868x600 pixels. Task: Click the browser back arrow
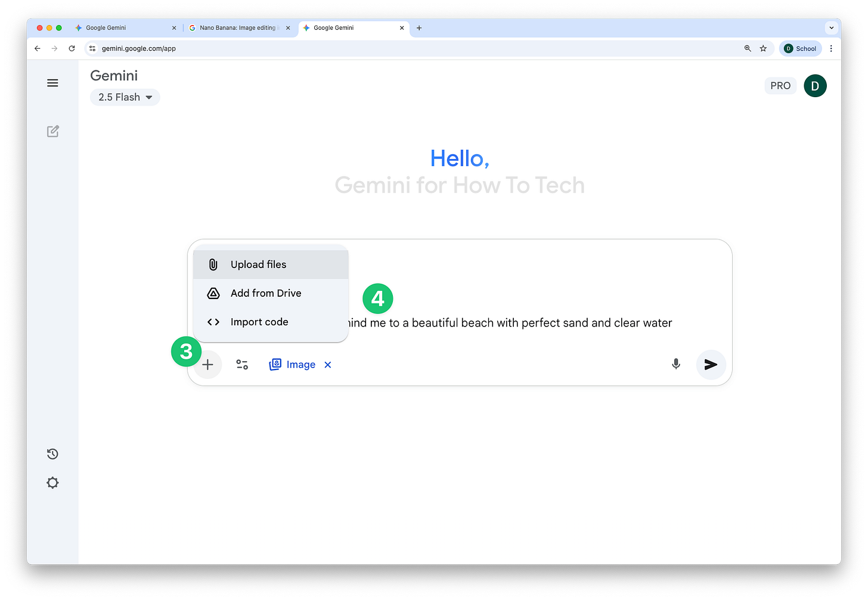[x=38, y=48]
